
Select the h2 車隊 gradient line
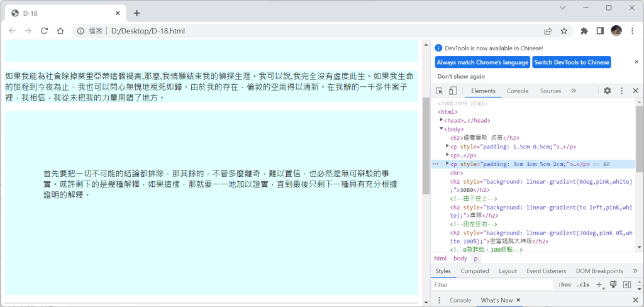541,211
